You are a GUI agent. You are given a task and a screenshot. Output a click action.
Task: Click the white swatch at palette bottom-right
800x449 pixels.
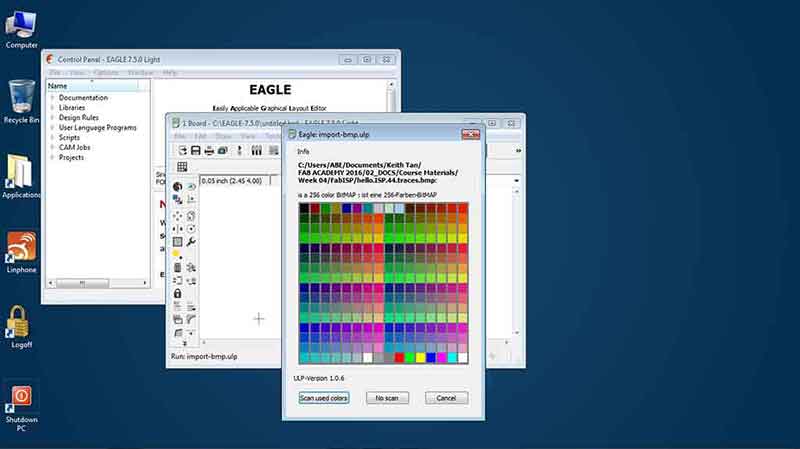pyautogui.click(x=463, y=358)
